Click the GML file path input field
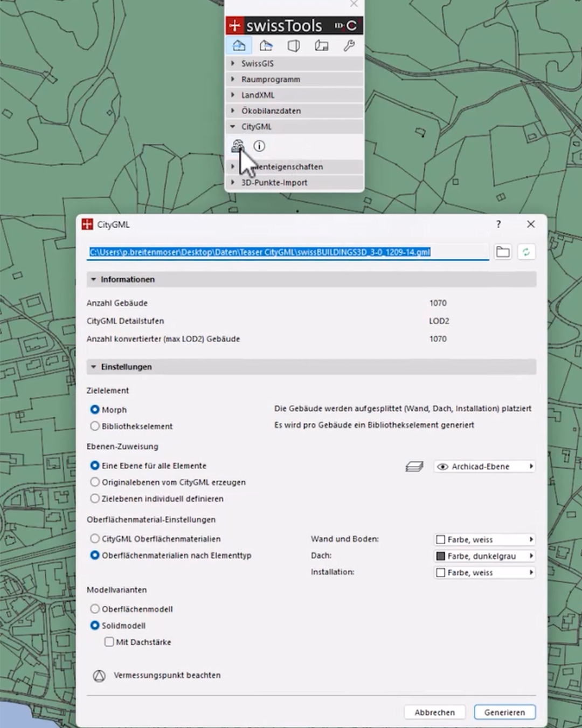582x728 pixels. click(x=288, y=252)
